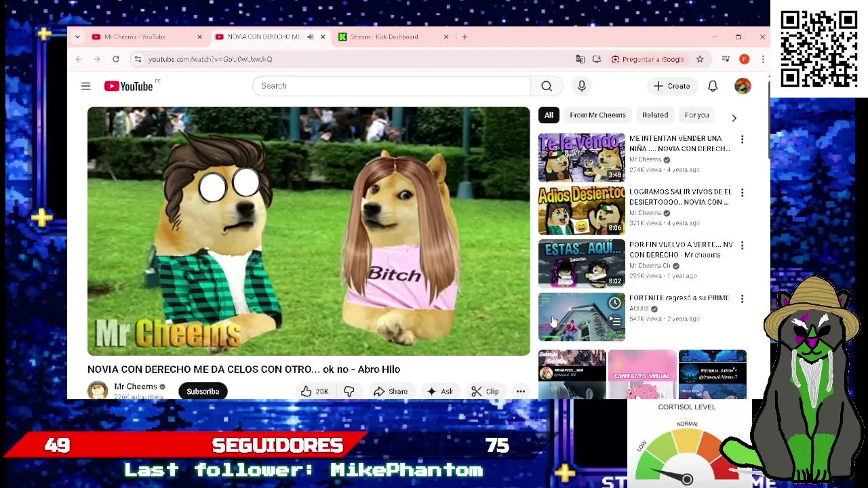The height and width of the screenshot is (488, 868).
Task: Click the search magnifier button
Action: point(547,86)
